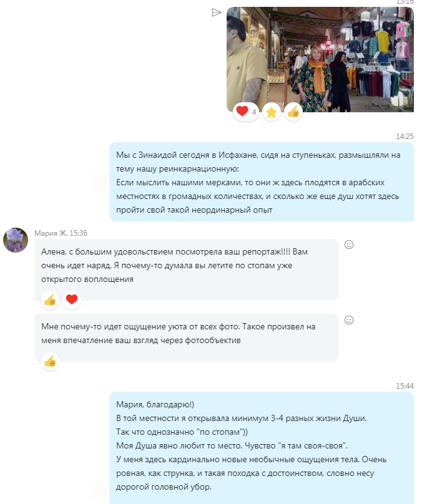
Task: Open emoji reaction picker for Алена message
Action: point(349,245)
